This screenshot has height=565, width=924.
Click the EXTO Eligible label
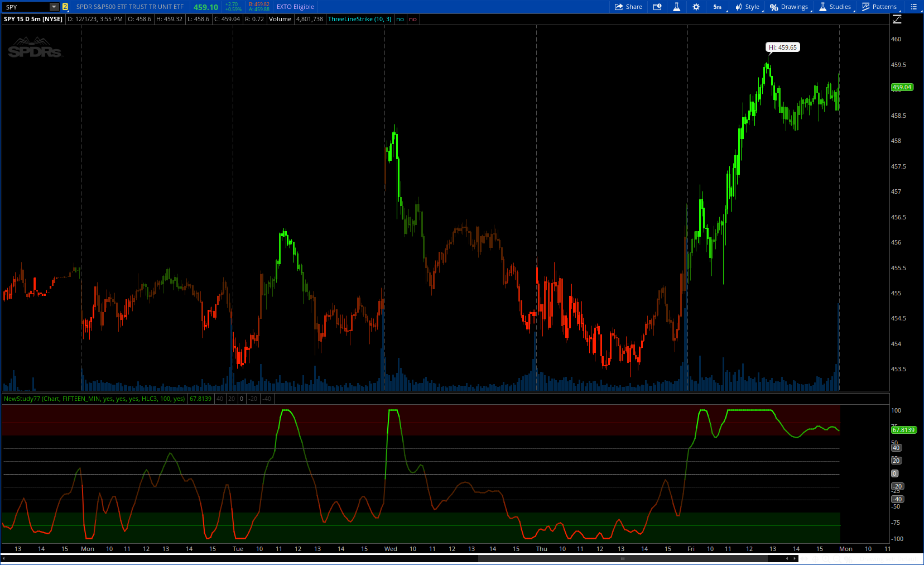click(x=295, y=7)
